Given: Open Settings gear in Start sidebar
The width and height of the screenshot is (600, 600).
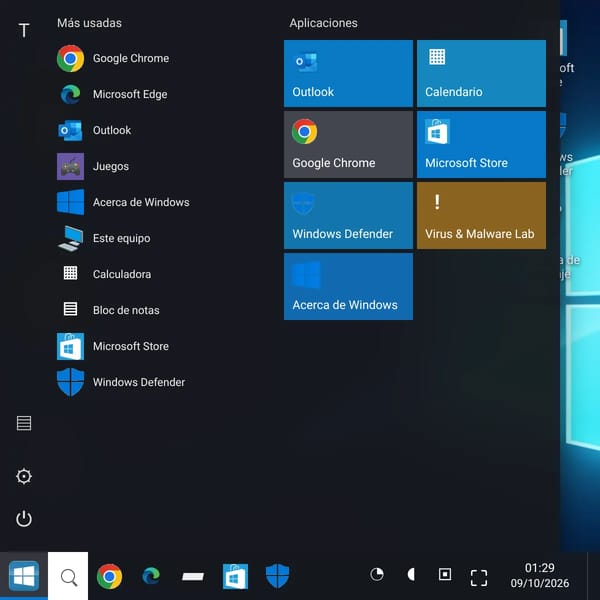Looking at the screenshot, I should [24, 476].
